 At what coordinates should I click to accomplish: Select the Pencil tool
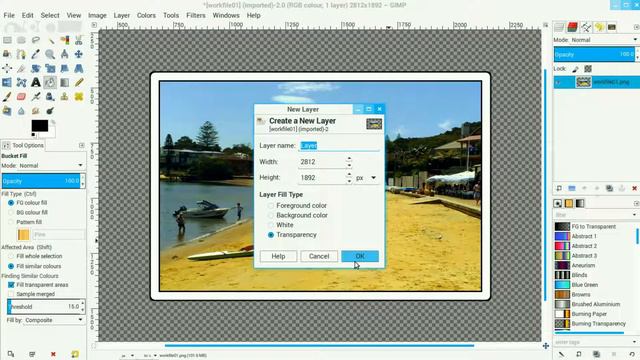click(79, 82)
